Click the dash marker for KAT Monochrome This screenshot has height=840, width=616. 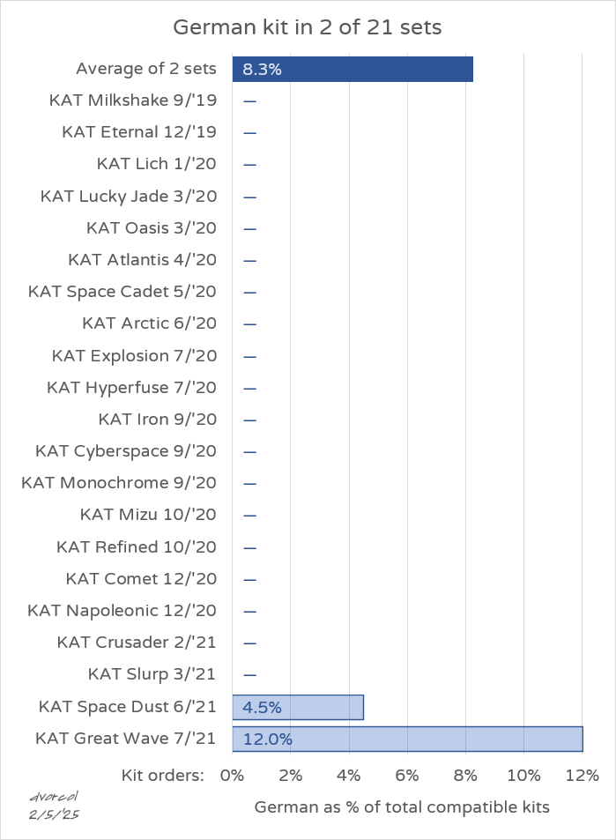pos(250,484)
